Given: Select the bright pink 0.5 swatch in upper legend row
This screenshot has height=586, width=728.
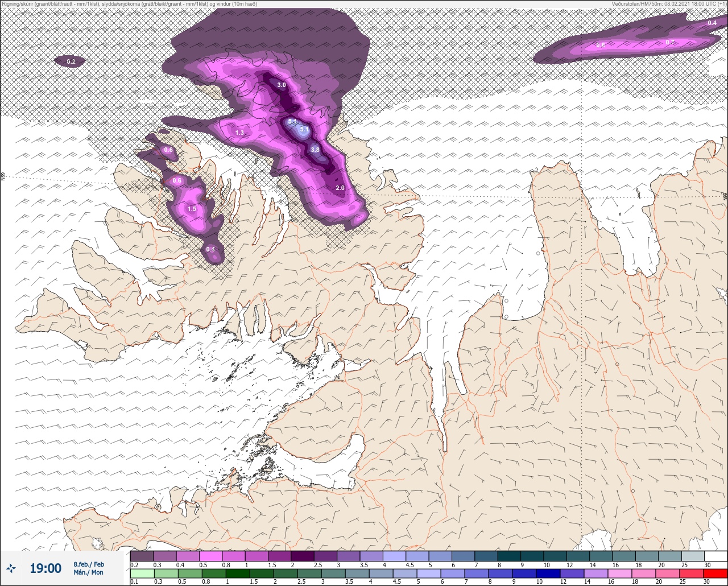Looking at the screenshot, I should pos(210,556).
